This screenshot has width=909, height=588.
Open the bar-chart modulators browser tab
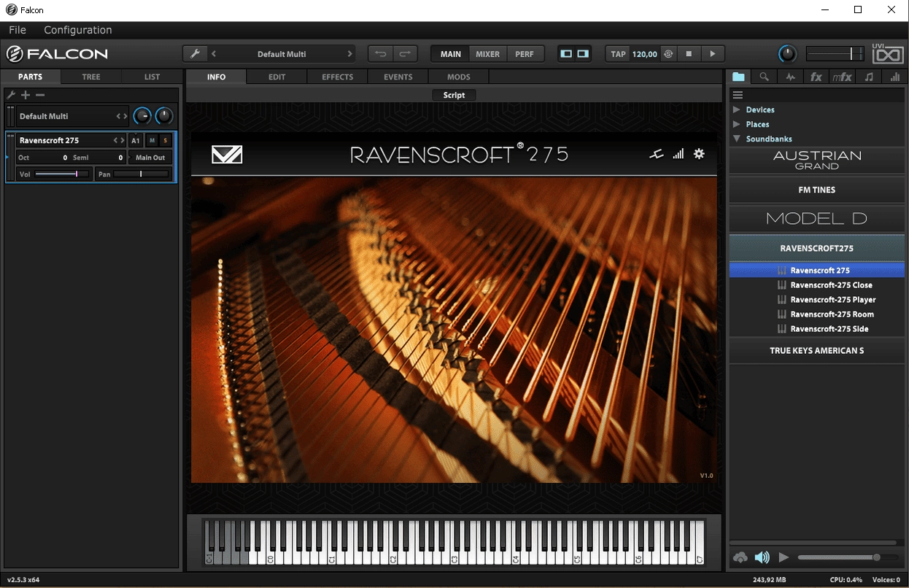pyautogui.click(x=894, y=77)
